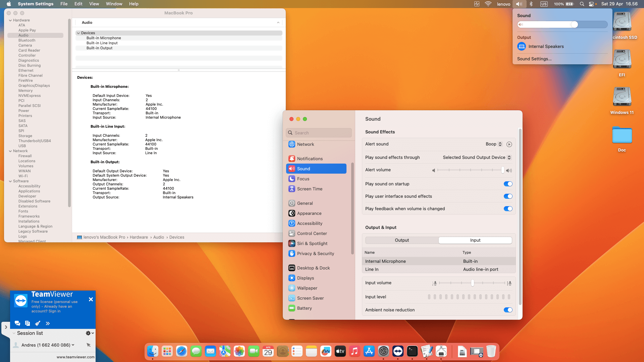This screenshot has height=362, width=644.
Task: Open Messages from the Dock
Action: tap(196, 351)
